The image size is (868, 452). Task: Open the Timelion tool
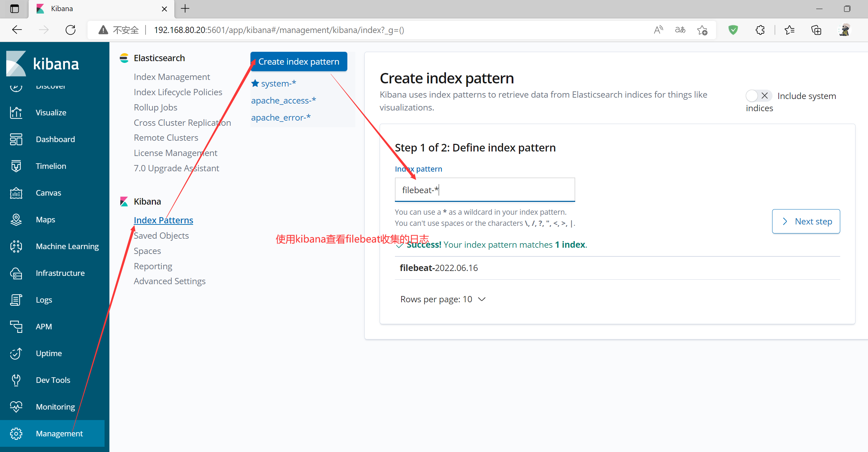pos(50,165)
